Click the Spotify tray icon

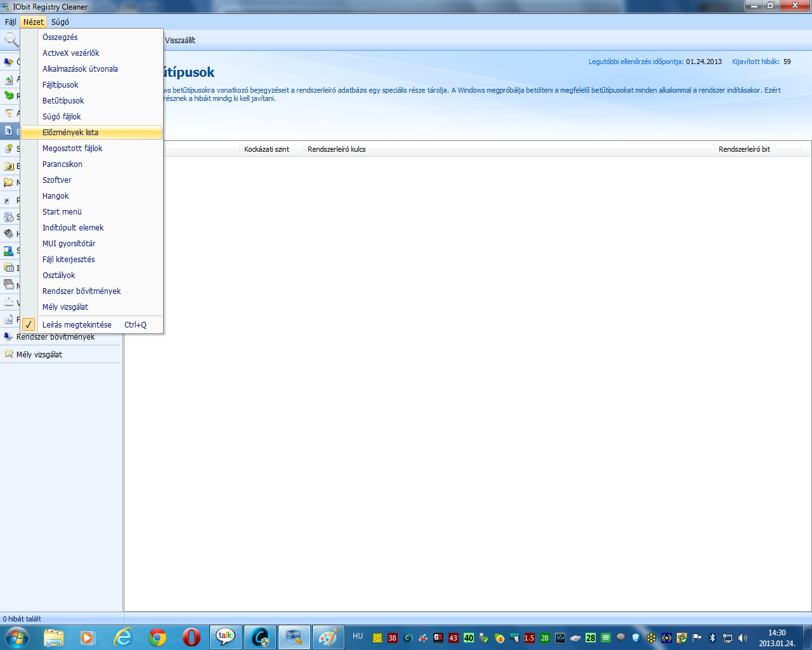[x=606, y=638]
